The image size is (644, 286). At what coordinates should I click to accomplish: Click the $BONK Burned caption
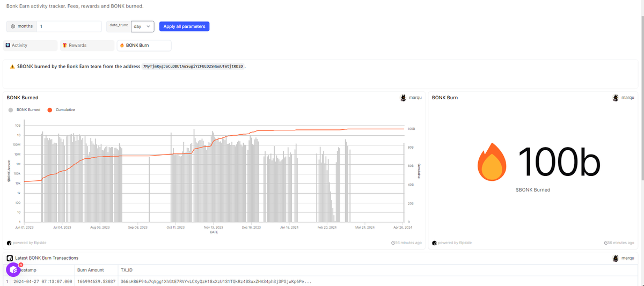(533, 190)
